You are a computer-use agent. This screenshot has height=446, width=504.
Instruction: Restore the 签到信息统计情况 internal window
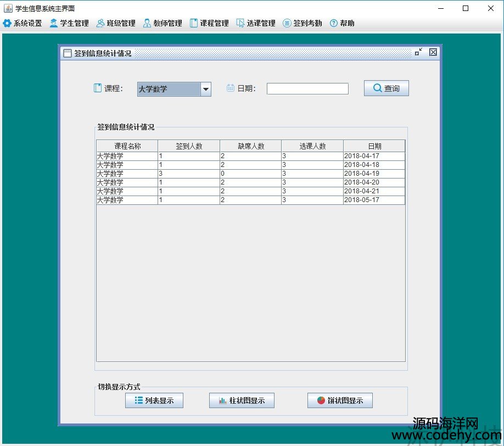(418, 52)
